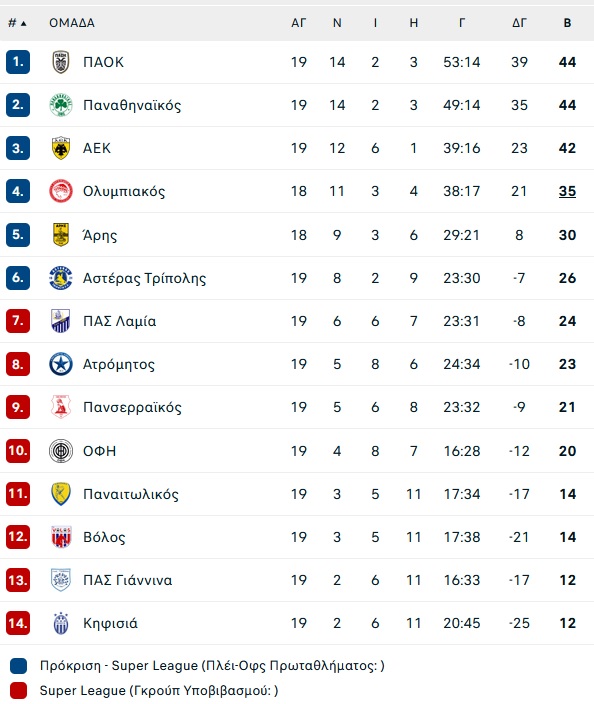The height and width of the screenshot is (704, 594).
Task: Open the Κηφισιά team page link
Action: (x=110, y=623)
